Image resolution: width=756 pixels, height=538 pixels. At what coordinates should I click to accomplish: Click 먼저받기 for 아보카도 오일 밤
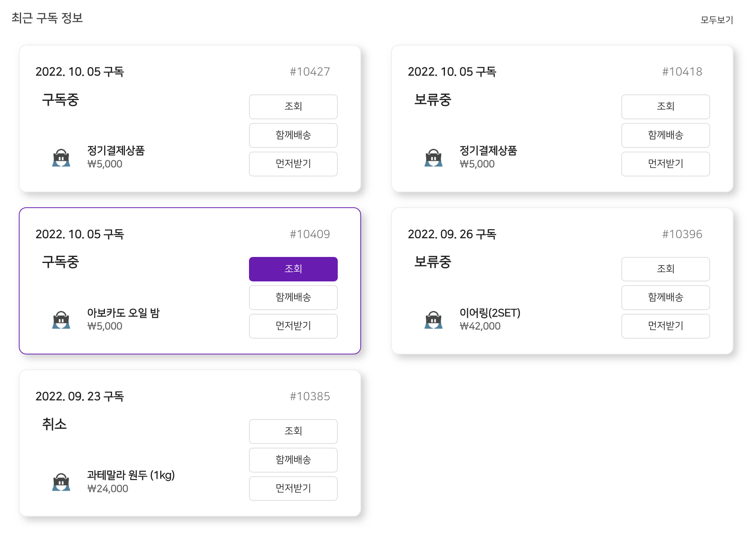[x=293, y=326]
